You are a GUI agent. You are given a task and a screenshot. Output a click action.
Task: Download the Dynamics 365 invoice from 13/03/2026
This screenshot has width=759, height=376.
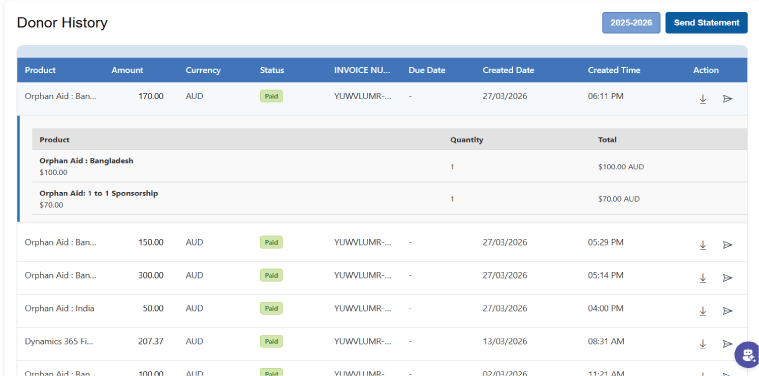703,344
